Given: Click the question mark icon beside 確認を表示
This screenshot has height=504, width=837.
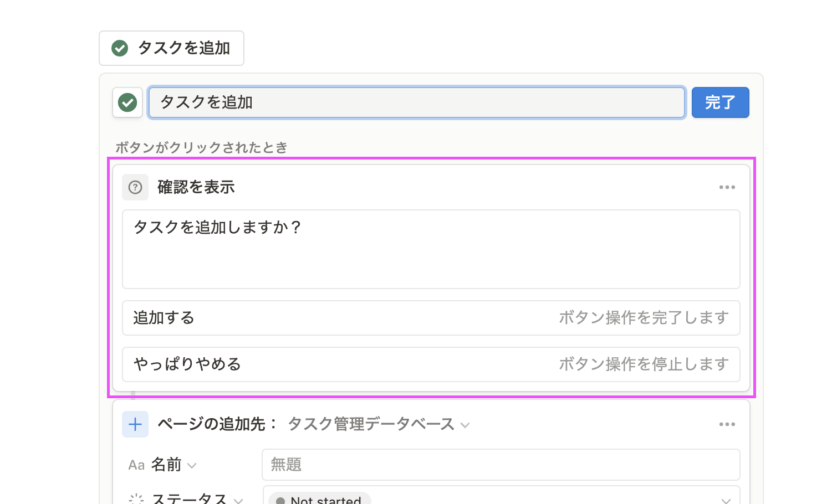Looking at the screenshot, I should (x=135, y=187).
